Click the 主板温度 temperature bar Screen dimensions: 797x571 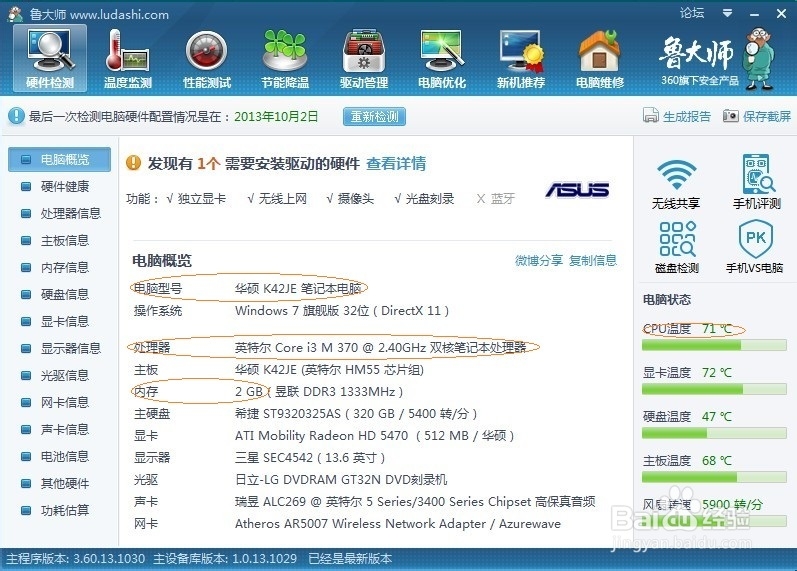tap(714, 477)
